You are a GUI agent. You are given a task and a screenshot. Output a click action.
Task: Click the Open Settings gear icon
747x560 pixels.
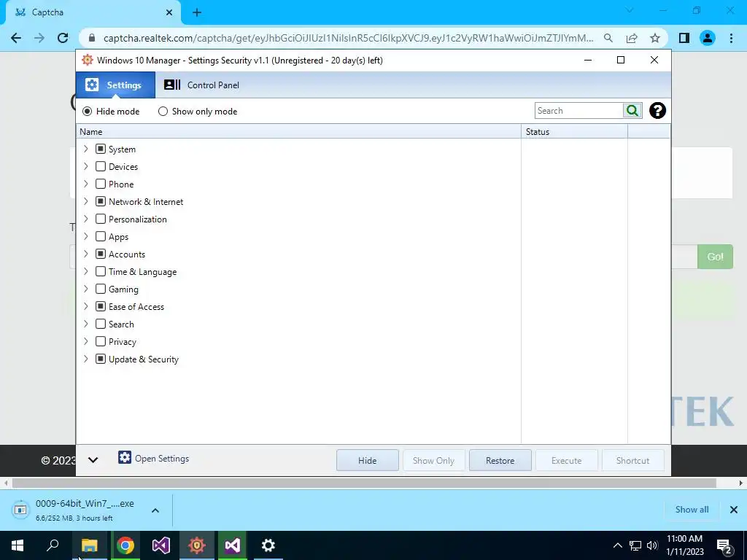124,458
